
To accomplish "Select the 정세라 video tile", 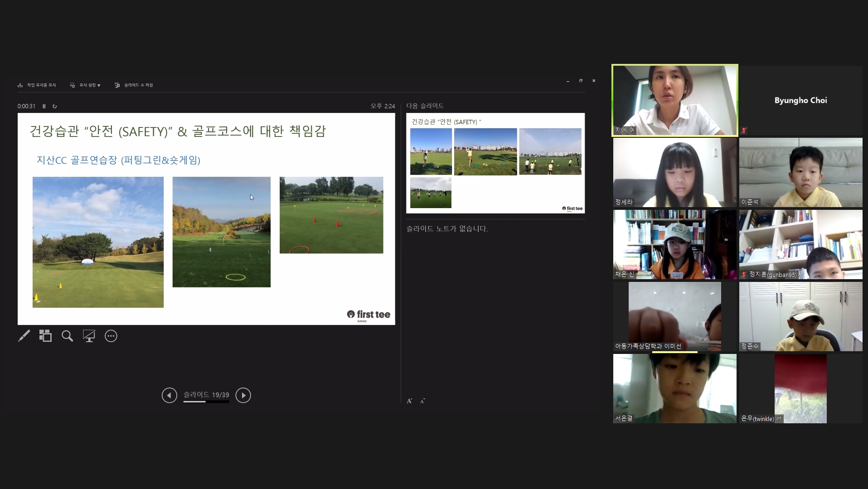I will click(674, 172).
